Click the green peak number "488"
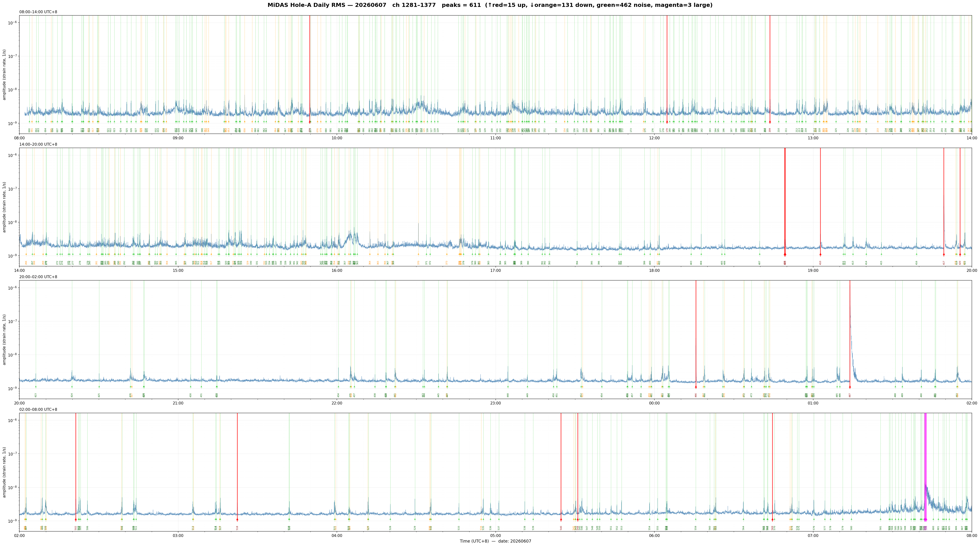The height and width of the screenshot is (546, 980). pos(895,395)
